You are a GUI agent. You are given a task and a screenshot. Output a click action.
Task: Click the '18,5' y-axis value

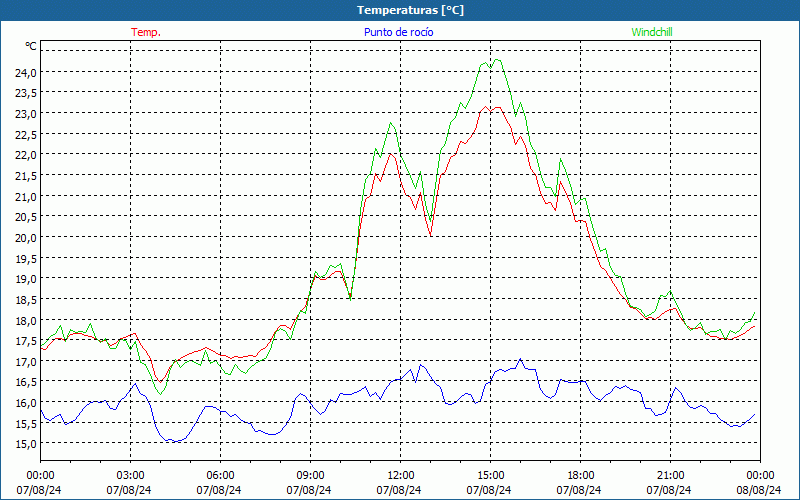click(26, 299)
